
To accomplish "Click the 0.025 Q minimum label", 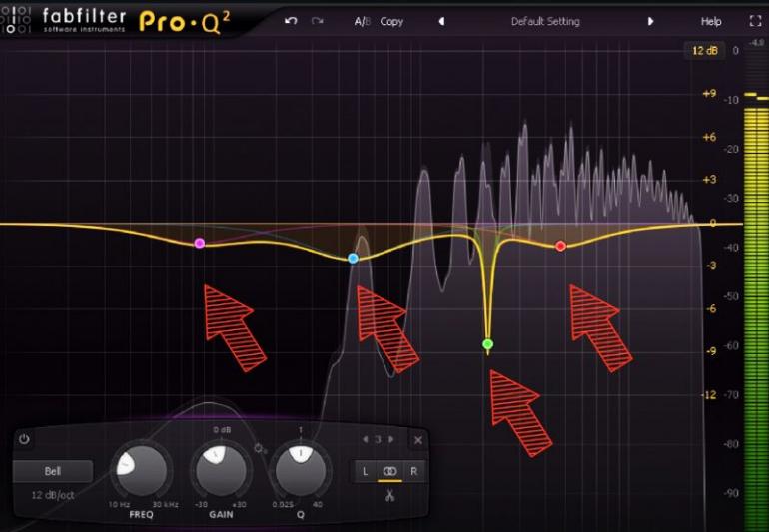I will tap(283, 504).
